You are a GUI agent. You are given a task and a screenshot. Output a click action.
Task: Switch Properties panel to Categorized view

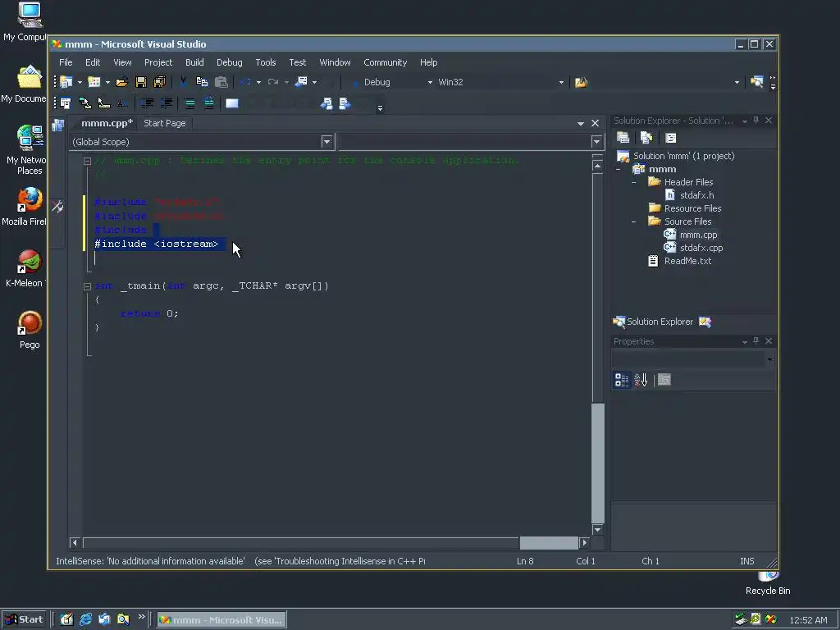pos(622,380)
